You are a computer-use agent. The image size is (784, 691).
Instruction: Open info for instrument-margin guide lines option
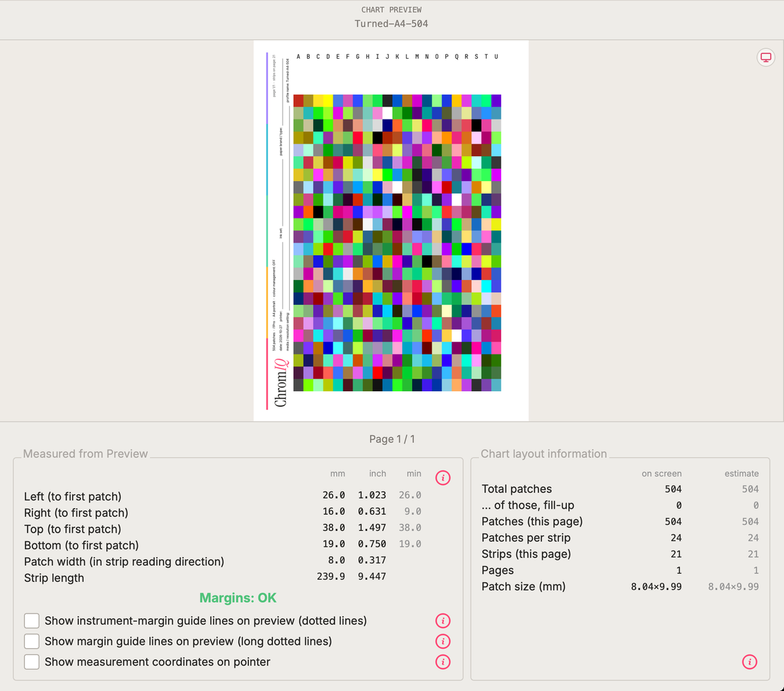click(442, 621)
